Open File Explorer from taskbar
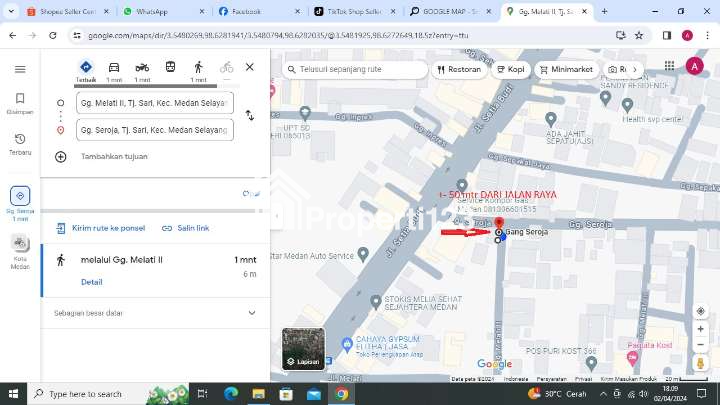Image resolution: width=720 pixels, height=405 pixels. click(259, 394)
